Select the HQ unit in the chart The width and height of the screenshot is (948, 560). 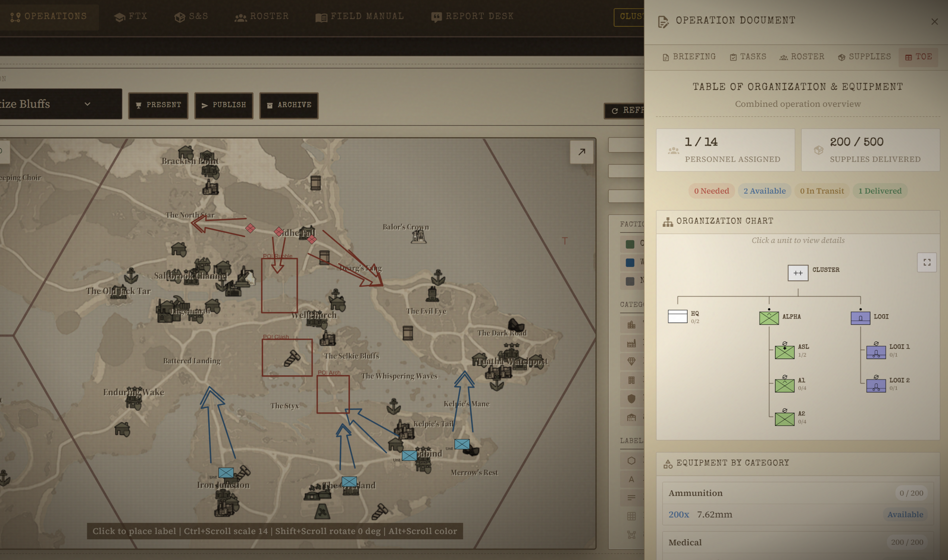click(x=678, y=316)
